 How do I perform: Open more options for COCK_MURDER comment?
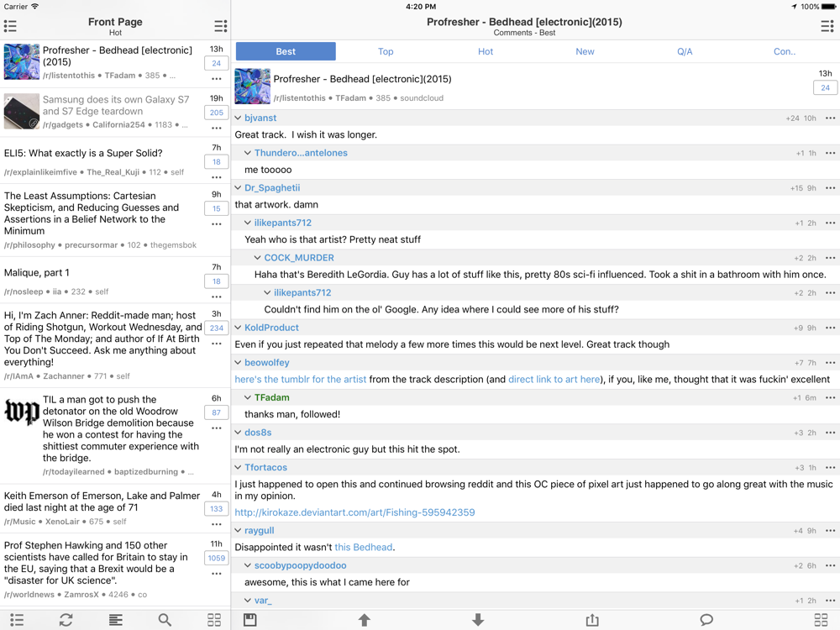[831, 258]
